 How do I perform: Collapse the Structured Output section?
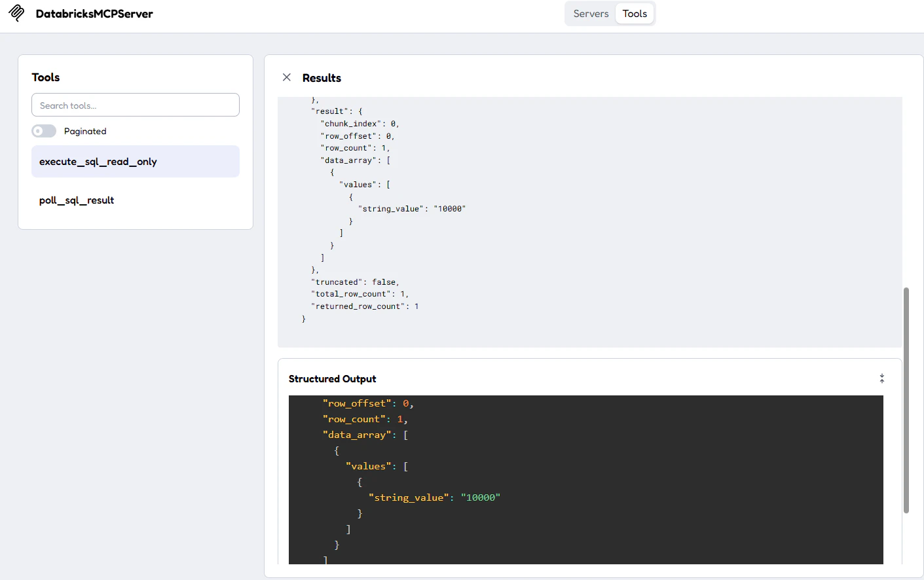(x=882, y=378)
